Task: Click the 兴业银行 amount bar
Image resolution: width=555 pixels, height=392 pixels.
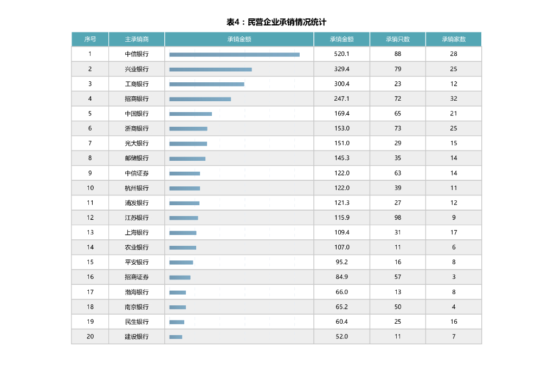Action: [x=211, y=70]
